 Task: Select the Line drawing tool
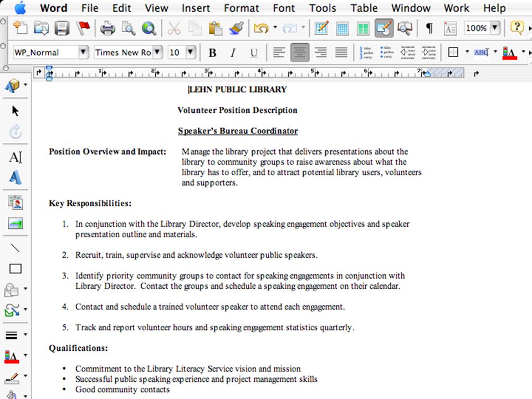16,248
